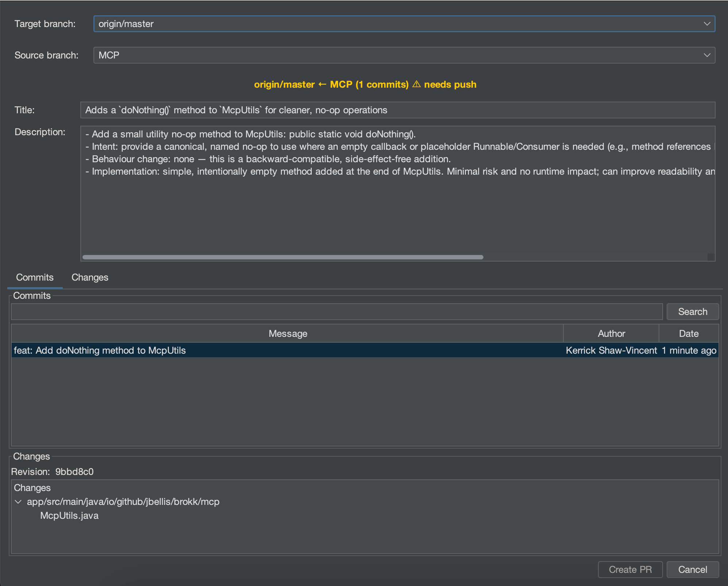The height and width of the screenshot is (586, 728).
Task: Click inside the commit search field
Action: (329, 311)
